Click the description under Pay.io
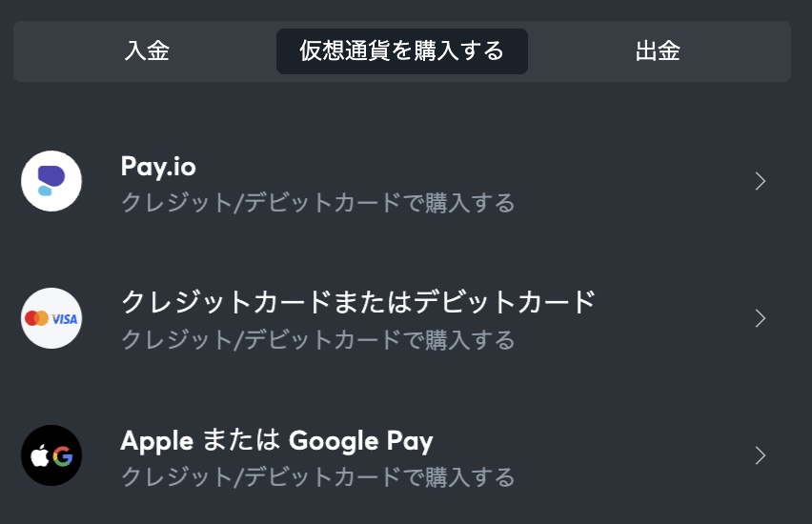Viewport: 812px width, 524px height. 318,202
